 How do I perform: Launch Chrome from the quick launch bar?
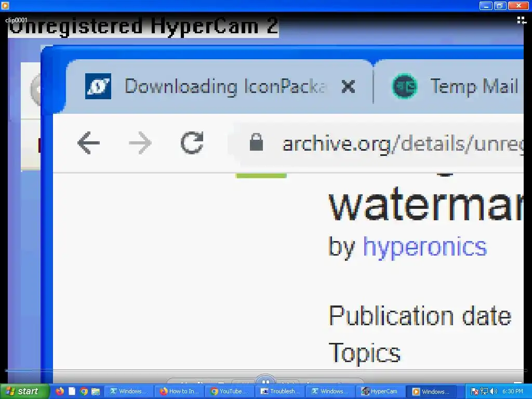tap(84, 391)
